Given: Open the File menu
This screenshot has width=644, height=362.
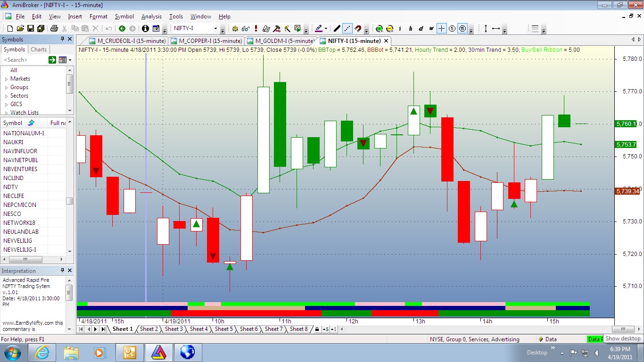Looking at the screenshot, I should (20, 16).
